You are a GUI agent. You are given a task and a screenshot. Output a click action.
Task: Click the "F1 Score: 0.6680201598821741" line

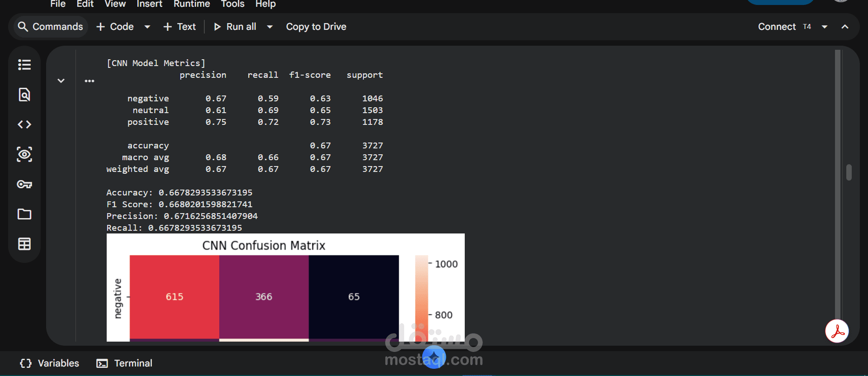click(x=179, y=205)
